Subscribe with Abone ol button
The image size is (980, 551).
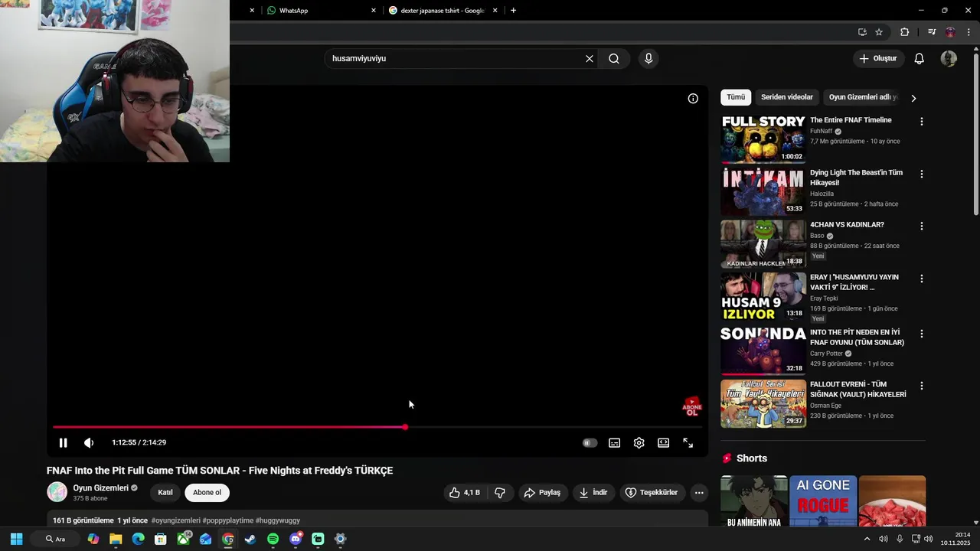(x=207, y=493)
